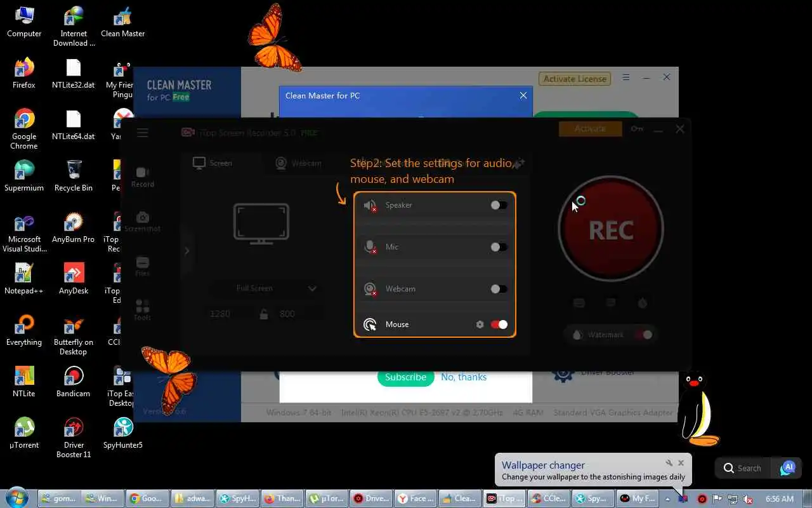
Task: Disable the Mouse toggle
Action: point(499,324)
